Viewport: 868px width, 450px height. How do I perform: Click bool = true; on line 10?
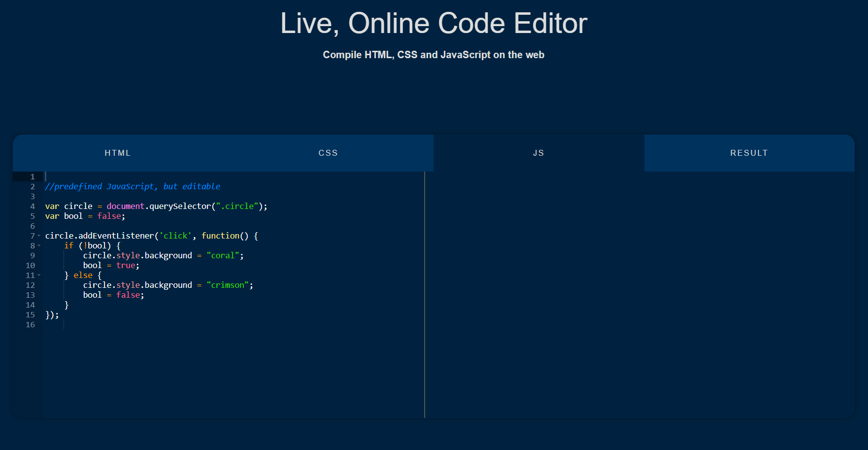click(111, 265)
